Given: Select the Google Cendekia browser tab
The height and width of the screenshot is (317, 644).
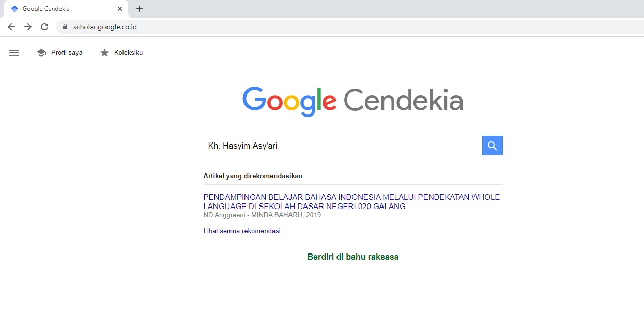Looking at the screenshot, I should point(62,9).
